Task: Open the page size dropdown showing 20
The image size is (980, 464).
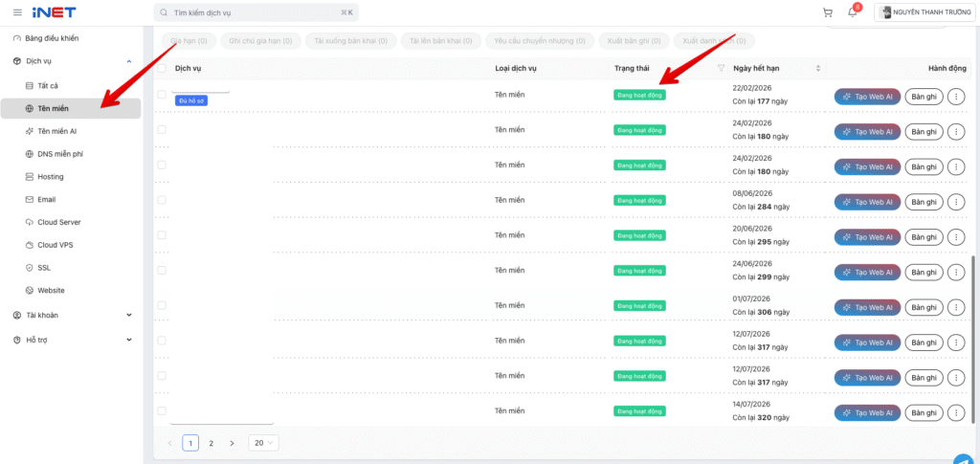Action: click(263, 443)
